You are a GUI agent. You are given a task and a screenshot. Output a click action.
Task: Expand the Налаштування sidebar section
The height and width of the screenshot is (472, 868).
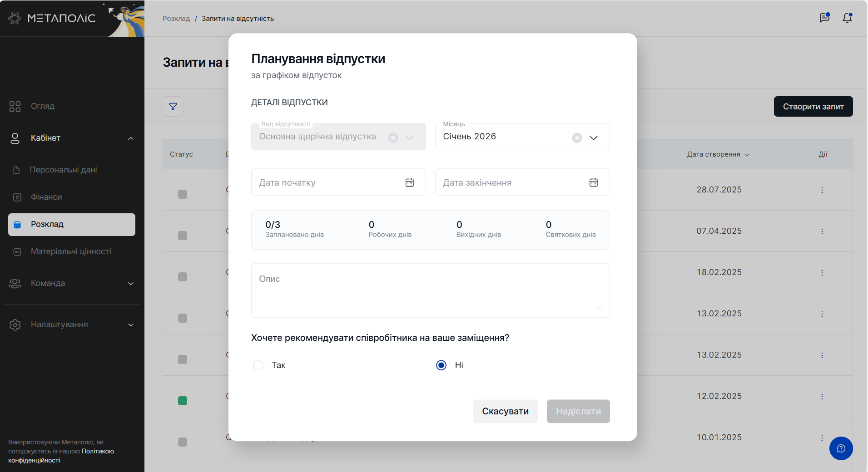tap(131, 325)
